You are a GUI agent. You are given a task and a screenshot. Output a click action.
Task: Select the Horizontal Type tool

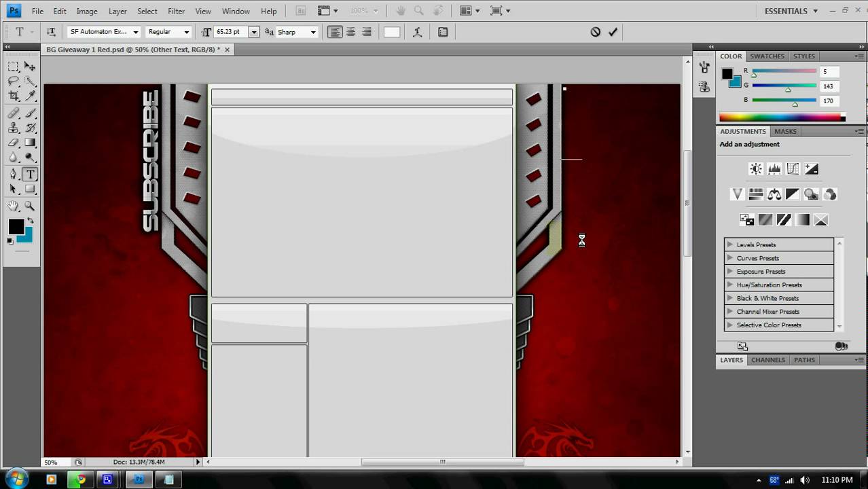coord(30,175)
